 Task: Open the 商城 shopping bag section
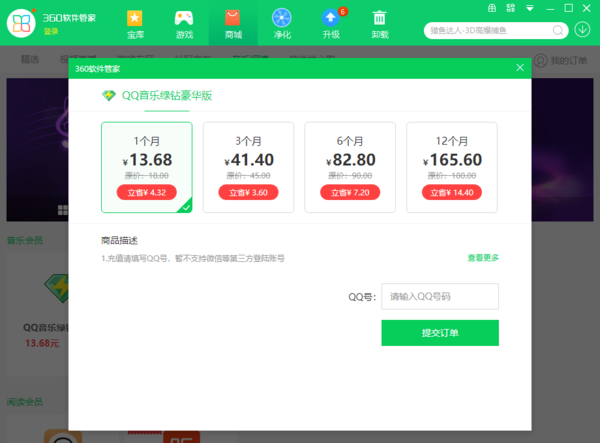(233, 24)
